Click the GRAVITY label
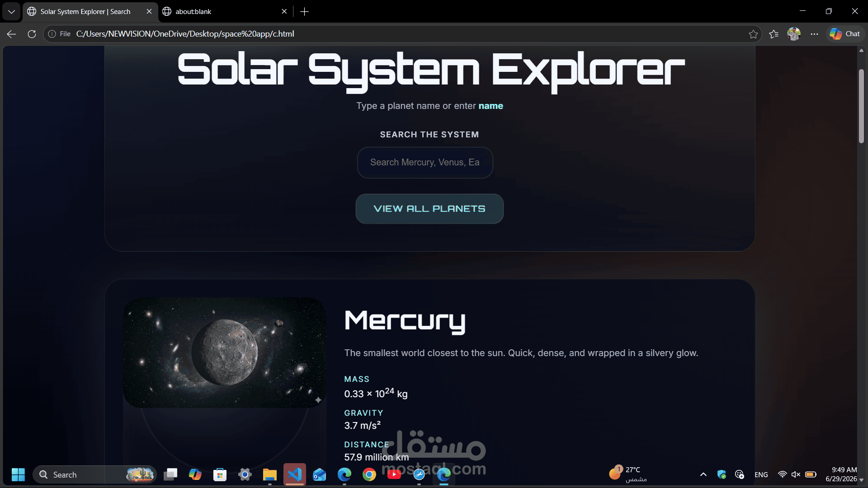The width and height of the screenshot is (868, 488). pyautogui.click(x=363, y=413)
